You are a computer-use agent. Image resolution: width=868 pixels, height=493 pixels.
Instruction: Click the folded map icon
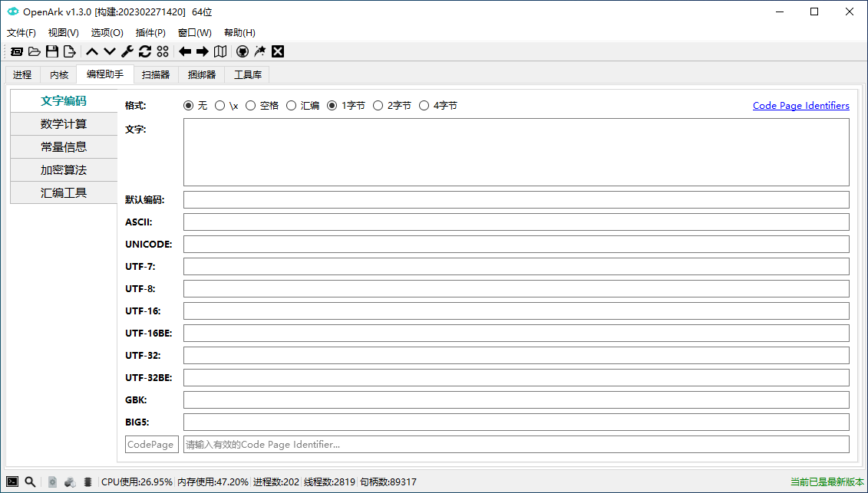point(220,51)
